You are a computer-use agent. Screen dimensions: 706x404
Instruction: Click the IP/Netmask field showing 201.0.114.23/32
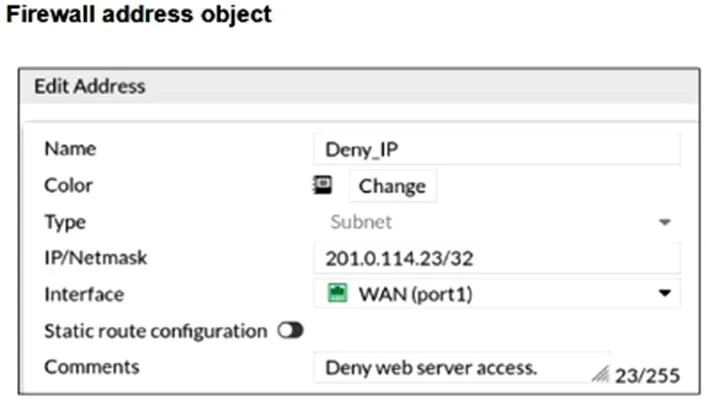pyautogui.click(x=497, y=258)
